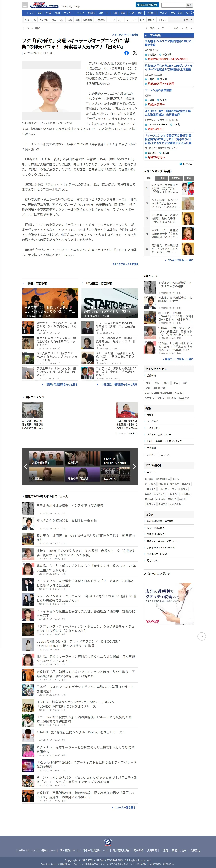The width and height of the screenshot is (216, 868).
Task: Click the Sponichi Annex logo
Action: pyautogui.click(x=44, y=5)
